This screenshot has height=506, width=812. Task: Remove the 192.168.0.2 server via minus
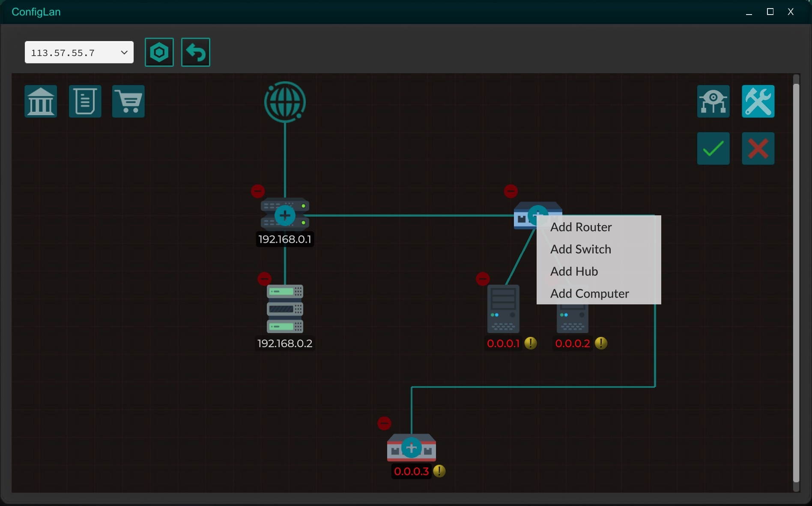pos(264,279)
